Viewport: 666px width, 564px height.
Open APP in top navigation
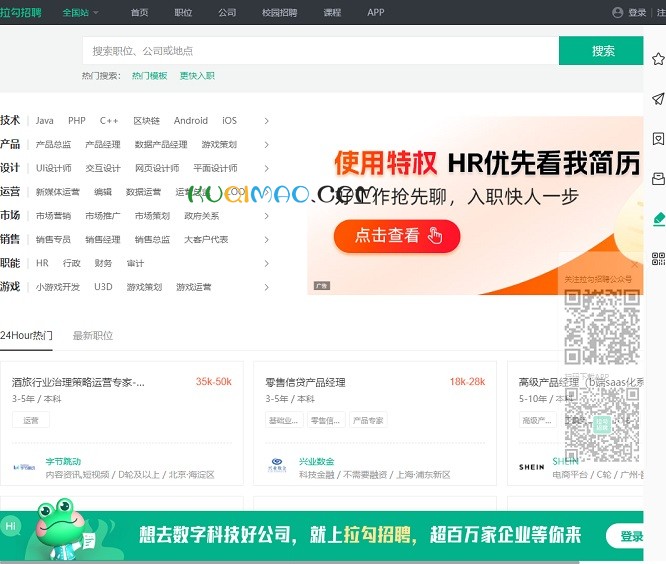[375, 13]
